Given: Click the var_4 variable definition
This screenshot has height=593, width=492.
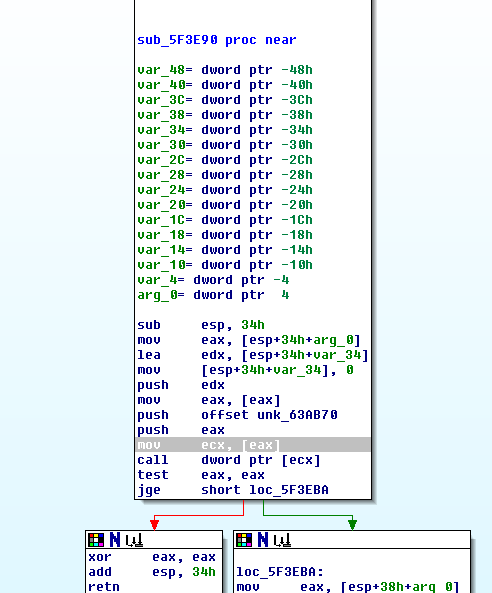Looking at the screenshot, I should point(213,280).
